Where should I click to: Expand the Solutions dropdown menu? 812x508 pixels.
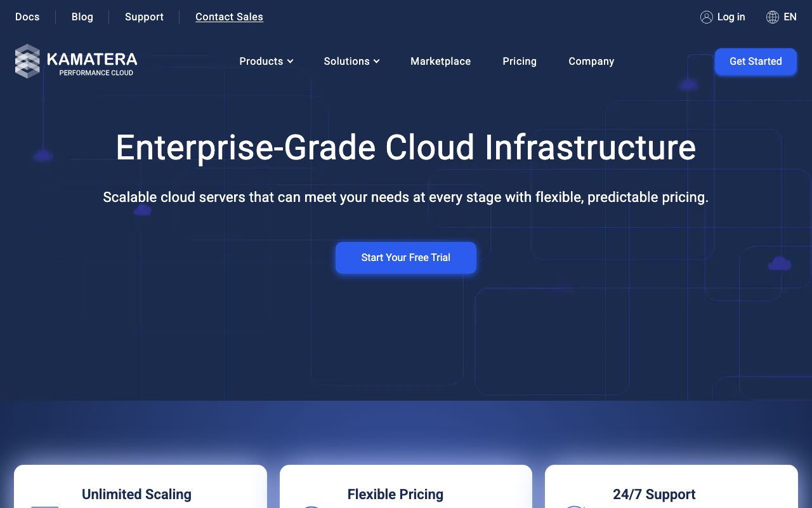coord(351,61)
